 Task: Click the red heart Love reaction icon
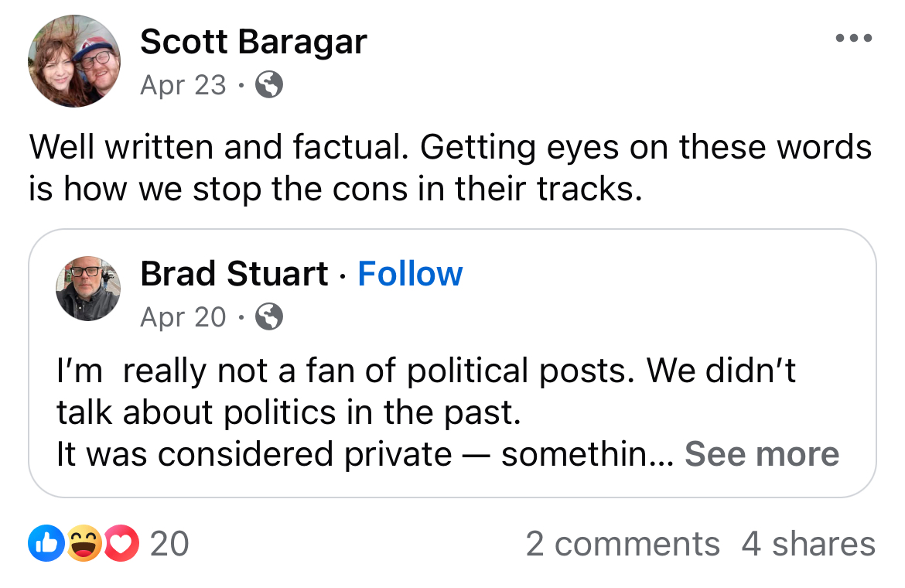[x=121, y=544]
